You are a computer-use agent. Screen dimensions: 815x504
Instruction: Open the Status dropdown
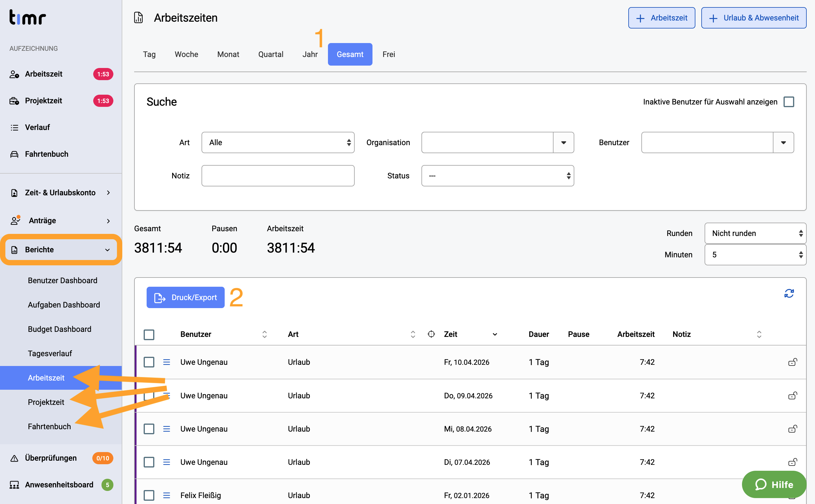pyautogui.click(x=497, y=176)
